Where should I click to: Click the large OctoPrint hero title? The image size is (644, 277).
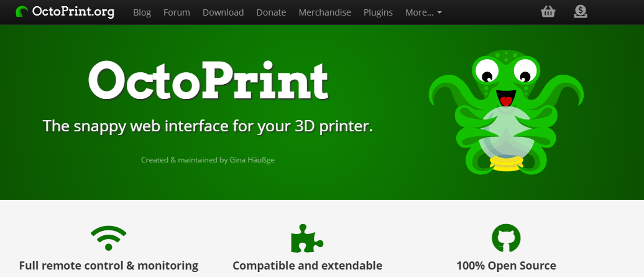pos(208,82)
